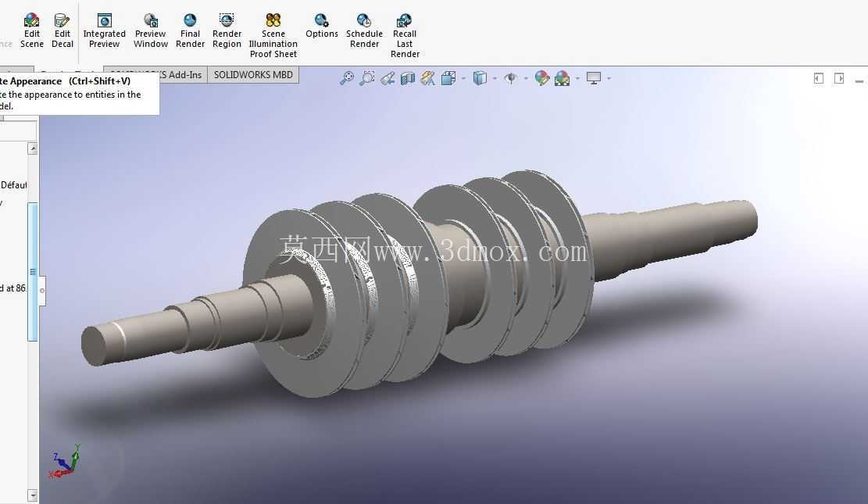Open the Preview Window

(151, 31)
